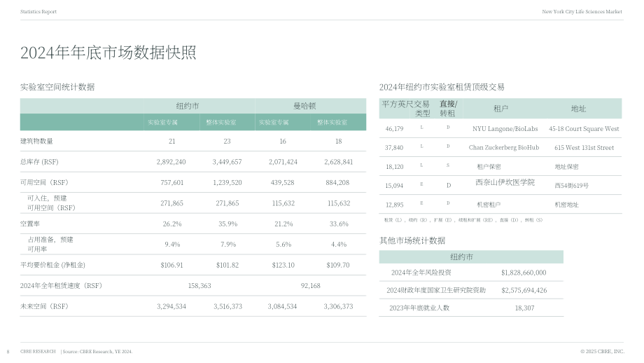Click vacancy rate 35.9%
This screenshot has height=363, width=644.
coord(227,224)
